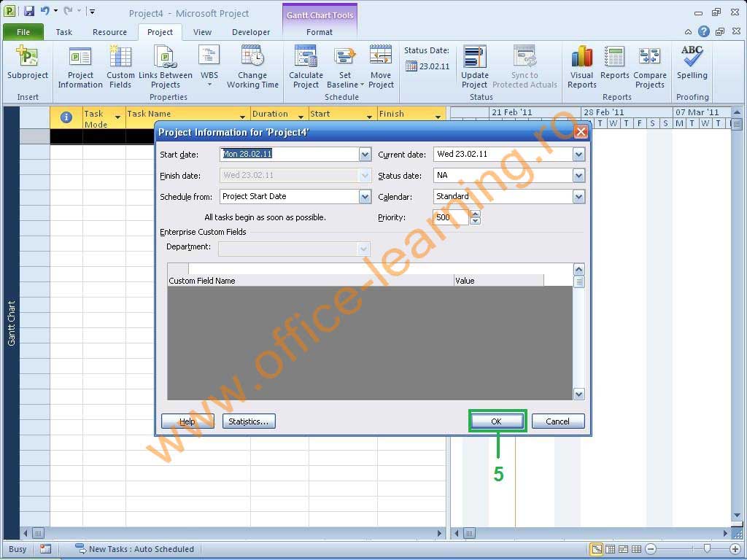The image size is (747, 560).
Task: Run the Spelling check
Action: [x=692, y=63]
